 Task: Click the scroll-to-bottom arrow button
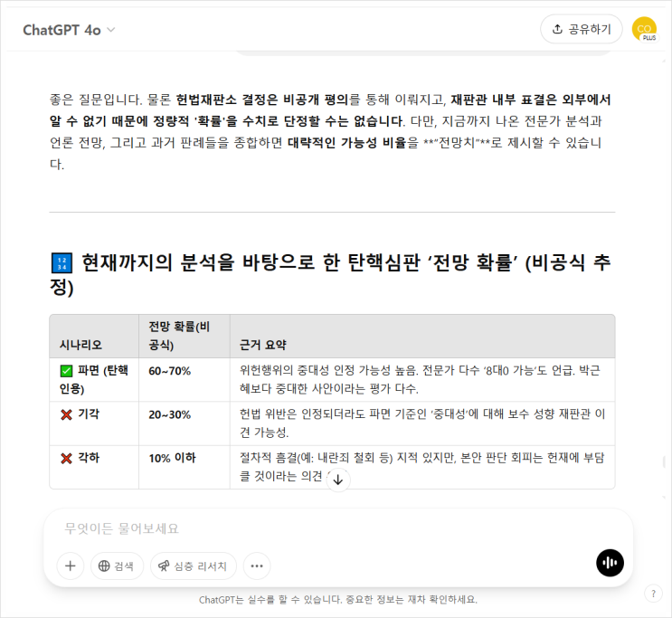click(338, 480)
